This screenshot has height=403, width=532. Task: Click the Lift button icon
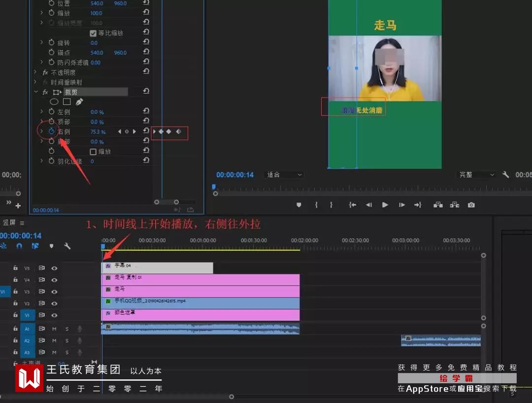pos(438,205)
